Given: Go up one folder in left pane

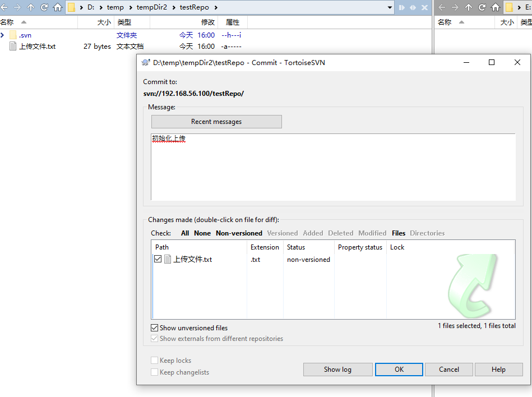Looking at the screenshot, I should coord(30,7).
